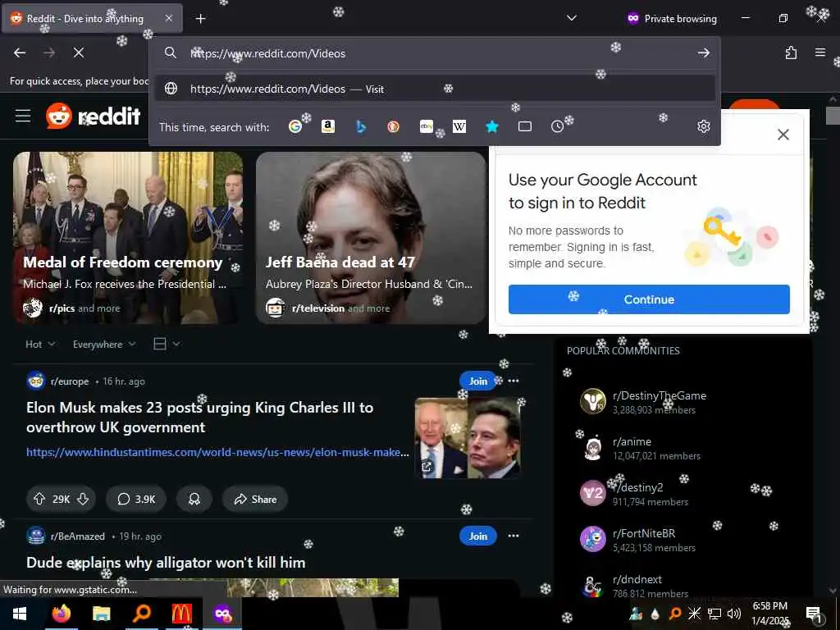
Task: Open r/FortNiteBR popular community
Action: click(x=644, y=533)
